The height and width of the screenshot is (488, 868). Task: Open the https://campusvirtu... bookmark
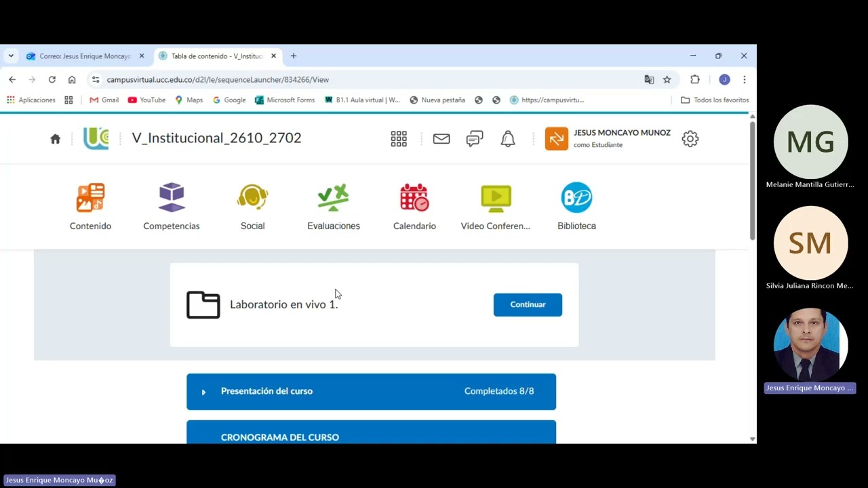[x=547, y=100]
